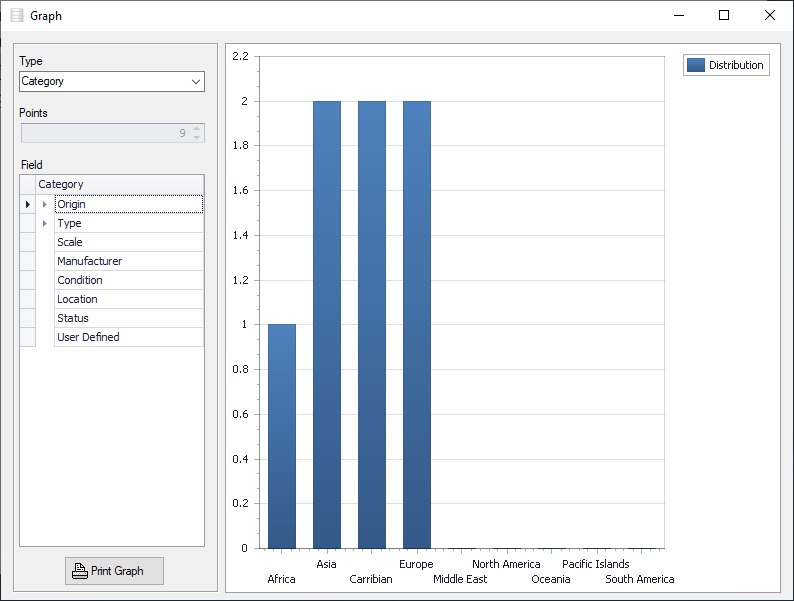The height and width of the screenshot is (601, 794).
Task: Click the South America axis label
Action: pos(640,579)
